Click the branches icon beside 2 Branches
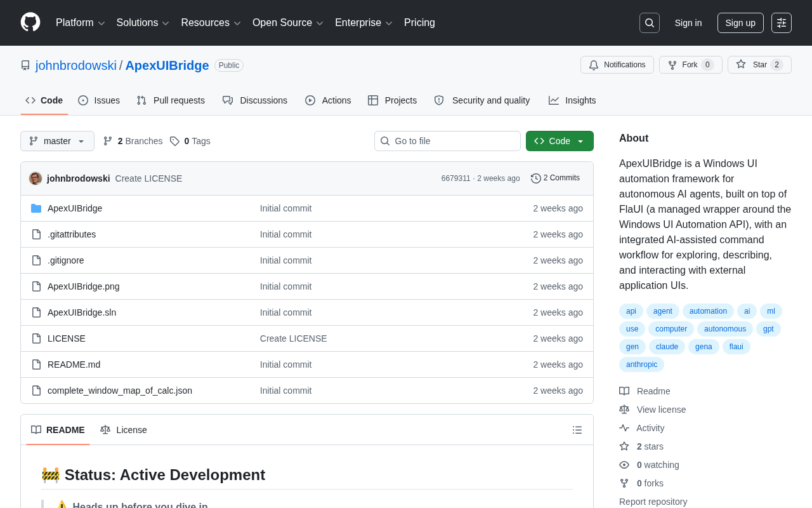 [108, 141]
